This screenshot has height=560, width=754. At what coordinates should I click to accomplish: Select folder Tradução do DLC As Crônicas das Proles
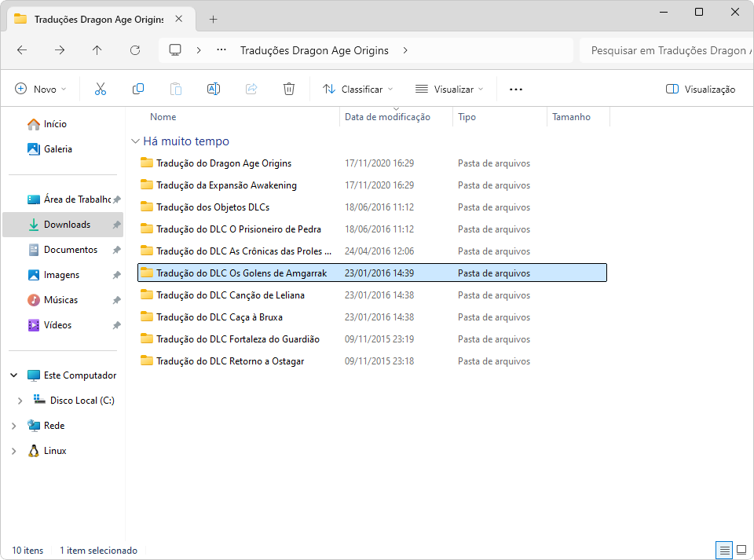click(x=372, y=251)
